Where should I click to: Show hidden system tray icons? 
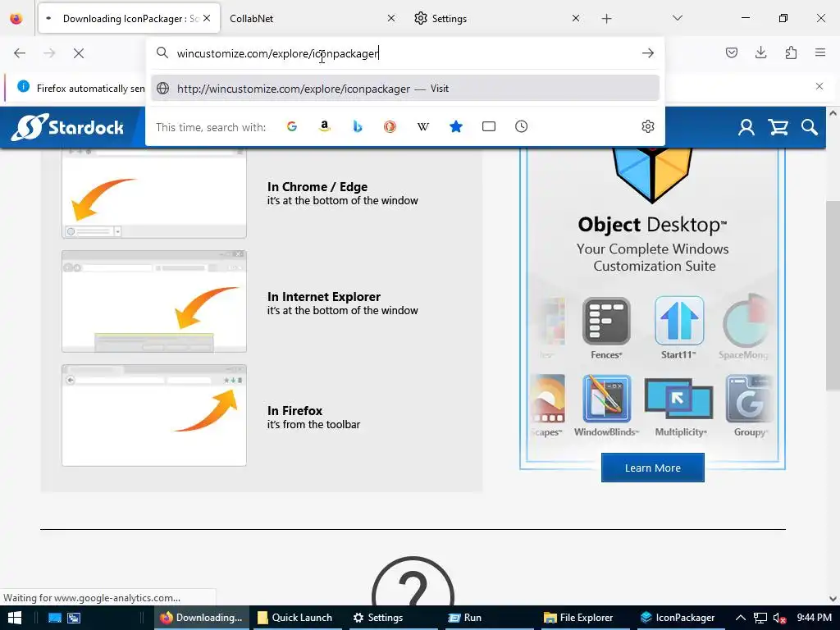[741, 618]
